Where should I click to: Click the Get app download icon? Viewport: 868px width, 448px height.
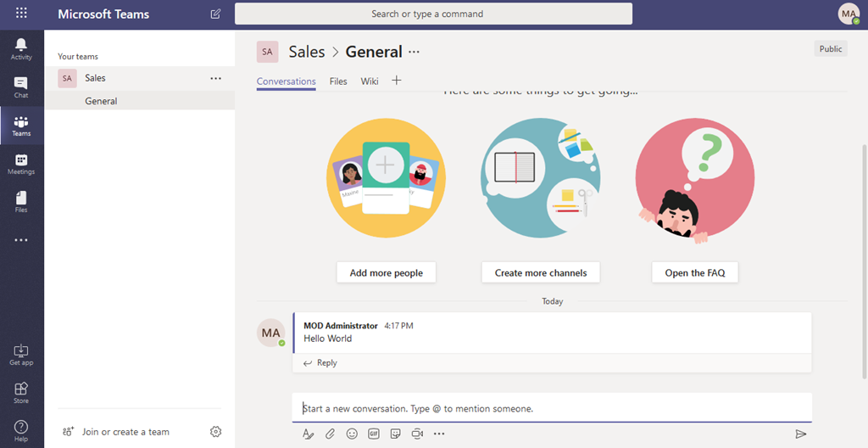click(21, 354)
